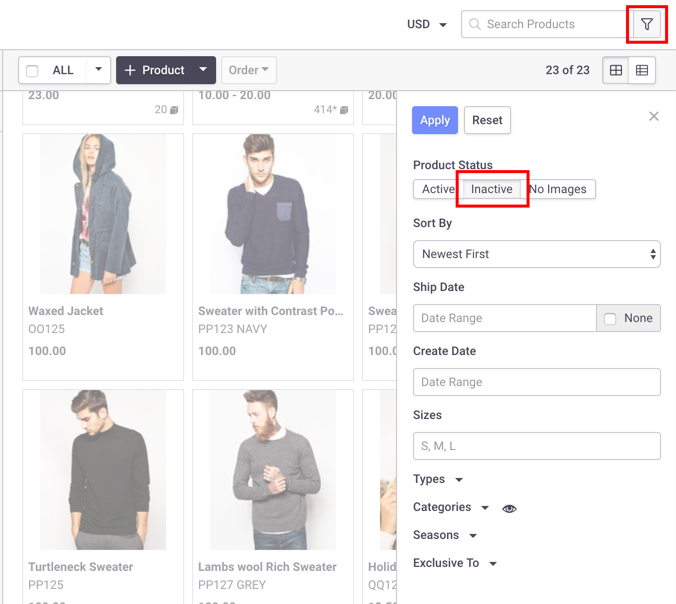Open Lambs wool Rich Sweater image
The image size is (676, 604).
273,470
